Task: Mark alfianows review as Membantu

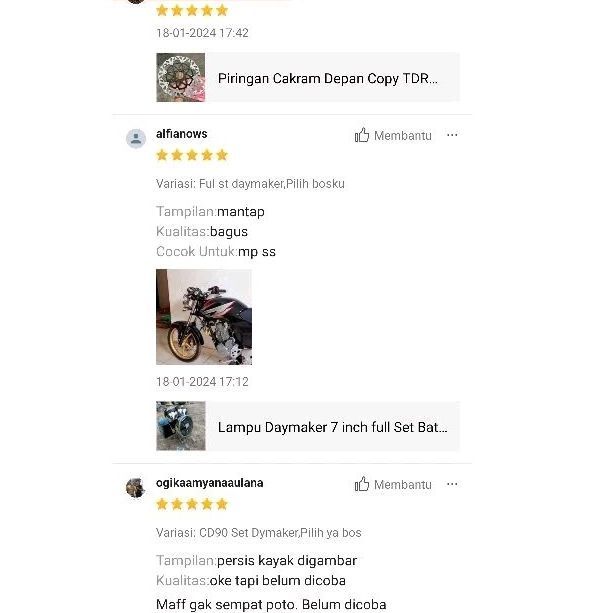Action: (x=393, y=135)
